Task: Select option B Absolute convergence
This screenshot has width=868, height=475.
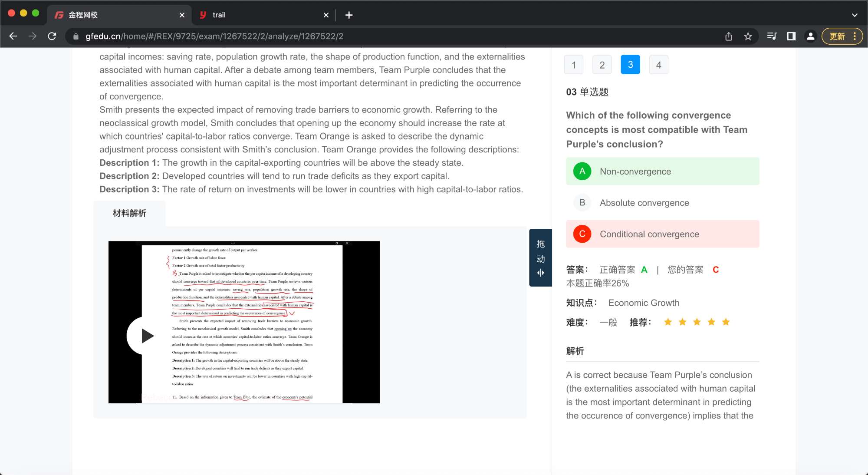Action: [x=662, y=203]
